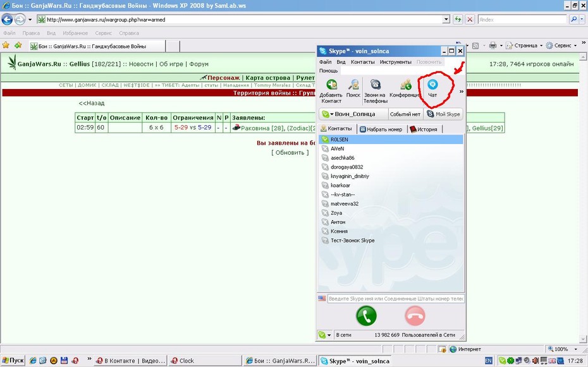Screen dimensions: 588x367
Task: Switch to the Контакты tab in Skype
Action: 337,128
